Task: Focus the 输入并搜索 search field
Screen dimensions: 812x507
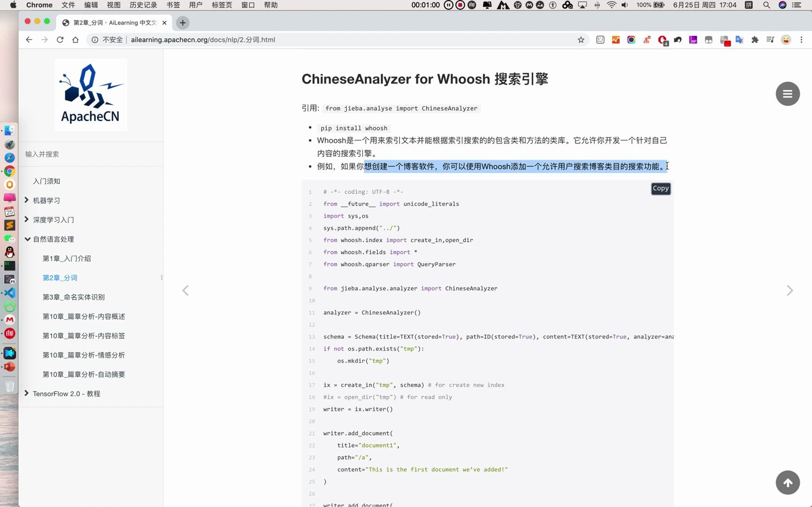Action: point(91,154)
